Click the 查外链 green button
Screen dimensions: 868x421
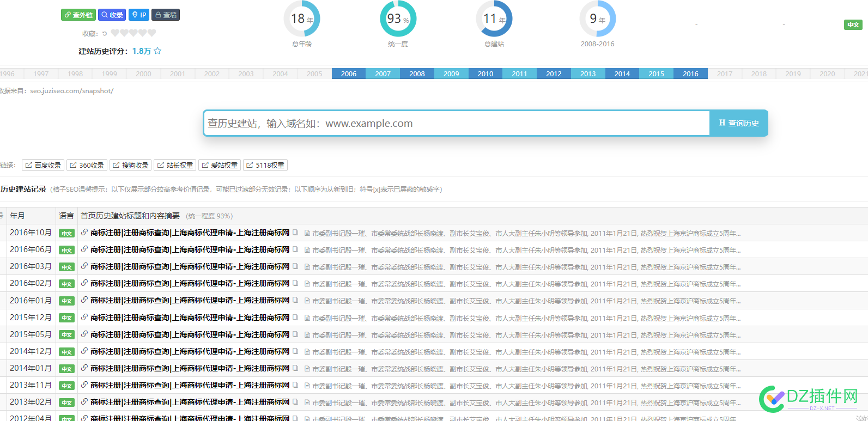click(x=78, y=15)
